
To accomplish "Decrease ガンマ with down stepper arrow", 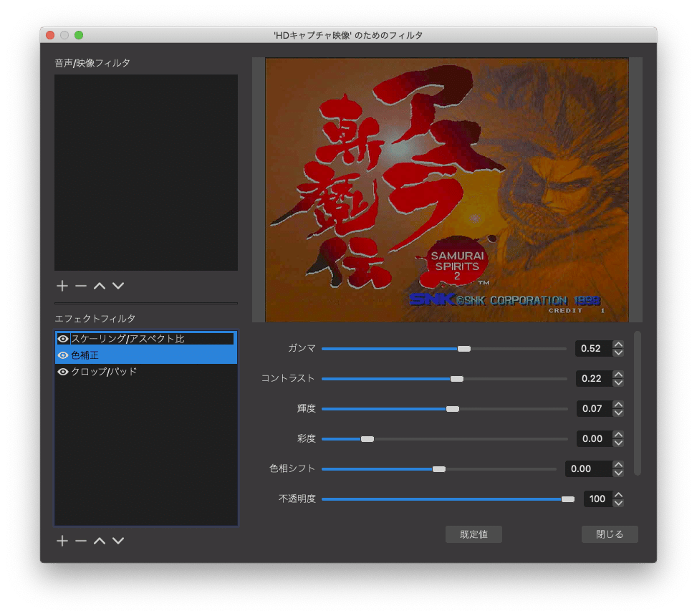I will (618, 353).
